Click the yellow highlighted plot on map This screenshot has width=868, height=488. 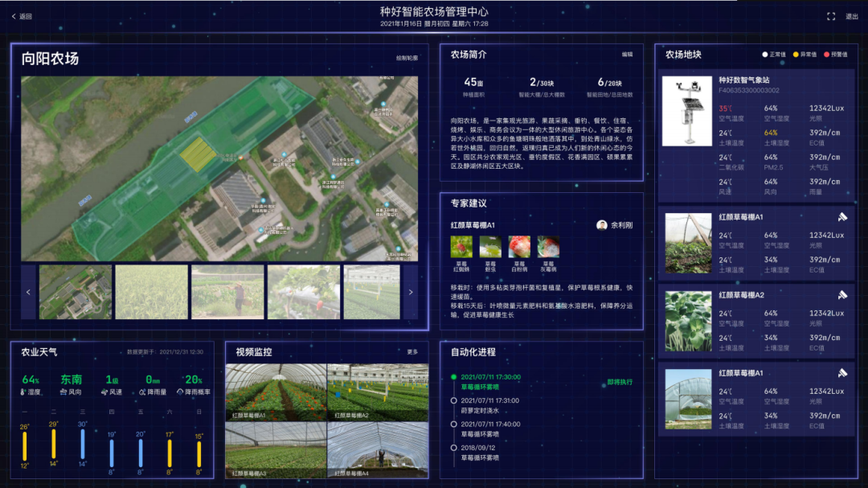tap(198, 154)
